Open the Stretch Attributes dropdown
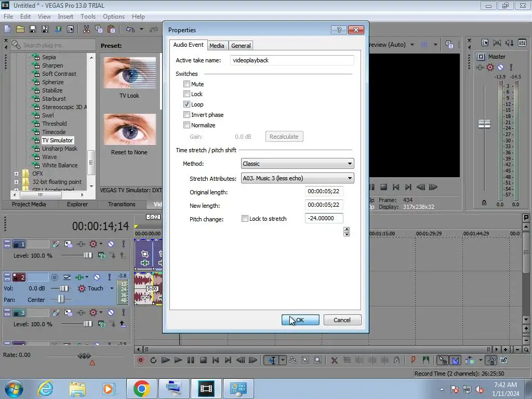Viewport: 532px width, 399px height. click(x=298, y=178)
